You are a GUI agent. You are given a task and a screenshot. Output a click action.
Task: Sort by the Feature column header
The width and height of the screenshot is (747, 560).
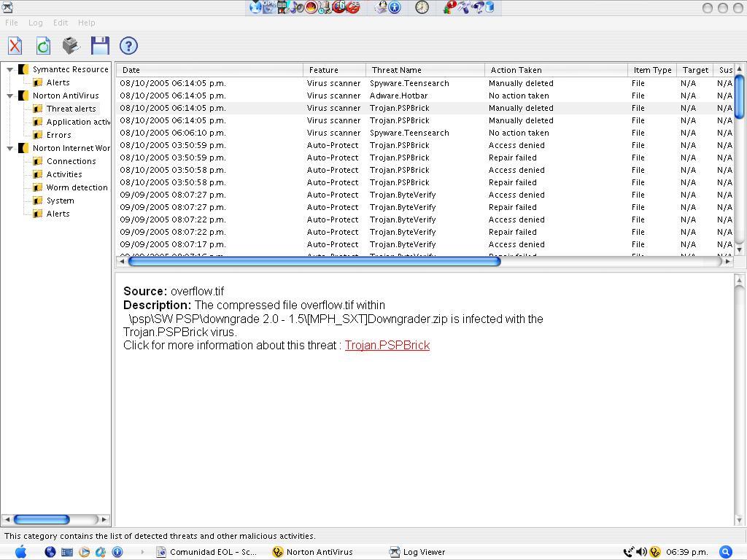[x=335, y=70]
